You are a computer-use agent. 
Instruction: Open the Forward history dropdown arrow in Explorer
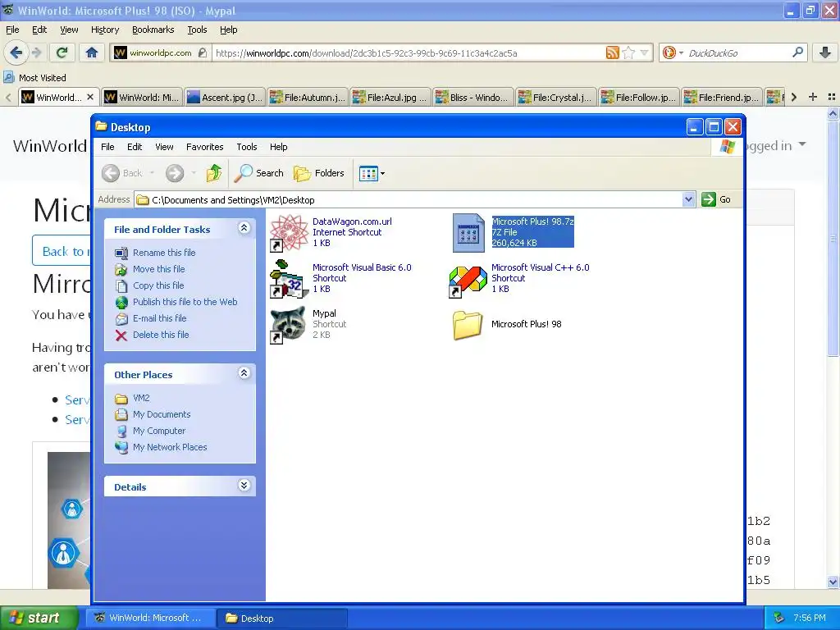pyautogui.click(x=194, y=173)
